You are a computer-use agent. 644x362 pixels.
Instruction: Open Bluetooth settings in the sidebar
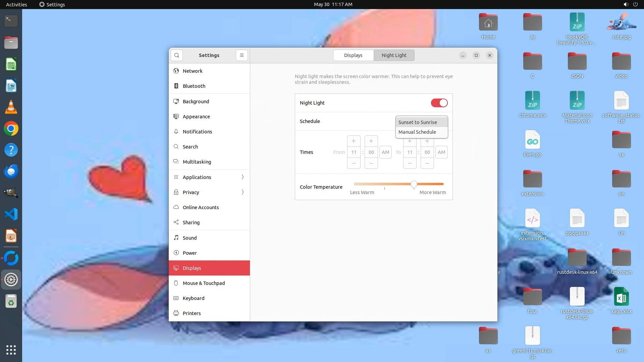coord(194,86)
